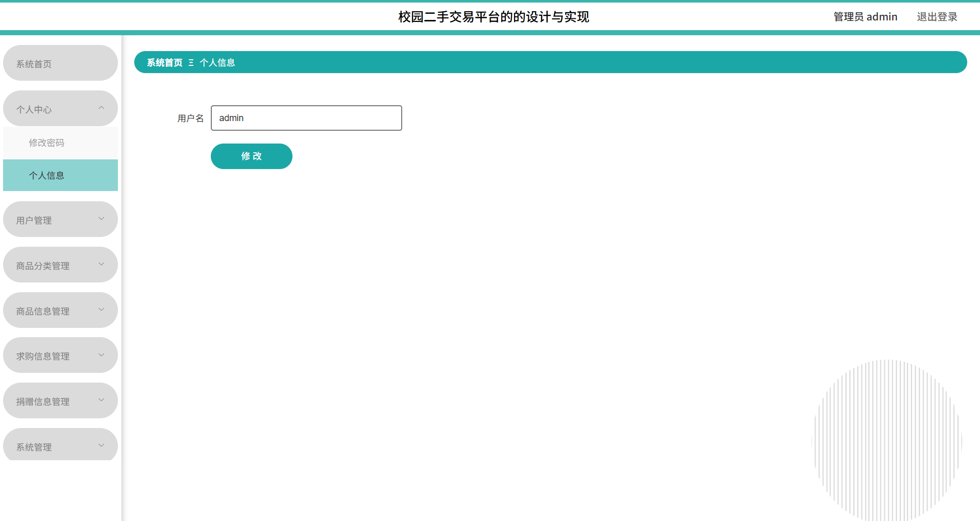Screen dimensions: 980x521
Task: Click the 管理员 admin account label
Action: [x=865, y=16]
